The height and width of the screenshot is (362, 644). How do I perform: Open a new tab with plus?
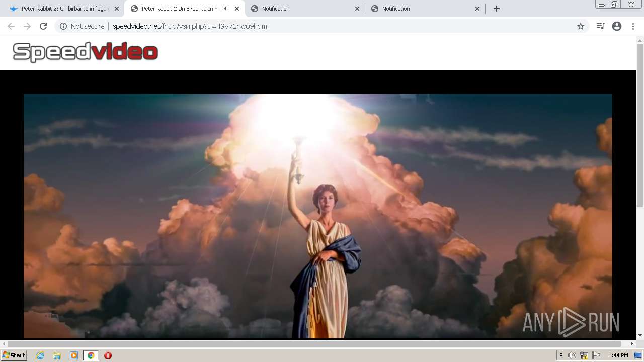click(497, 9)
